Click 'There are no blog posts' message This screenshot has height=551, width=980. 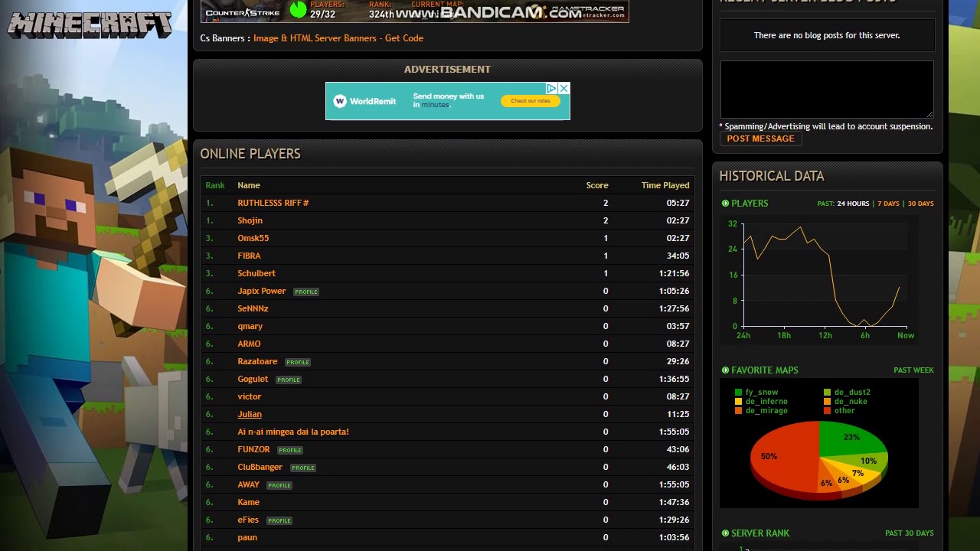pos(827,35)
